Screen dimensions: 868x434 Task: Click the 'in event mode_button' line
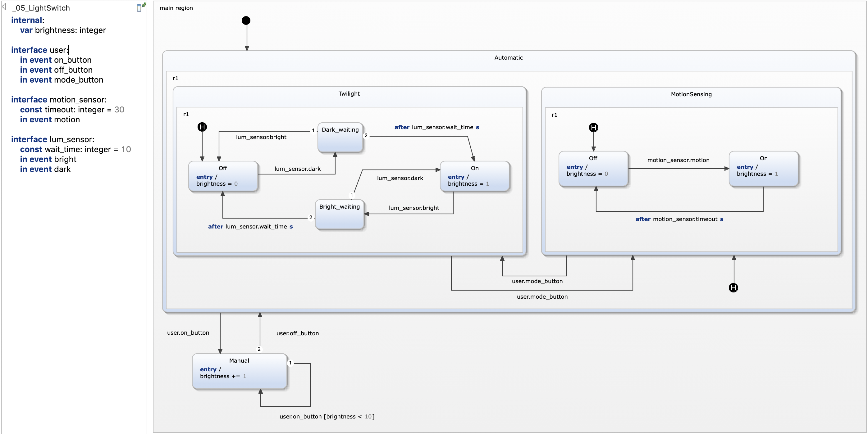pyautogui.click(x=61, y=80)
